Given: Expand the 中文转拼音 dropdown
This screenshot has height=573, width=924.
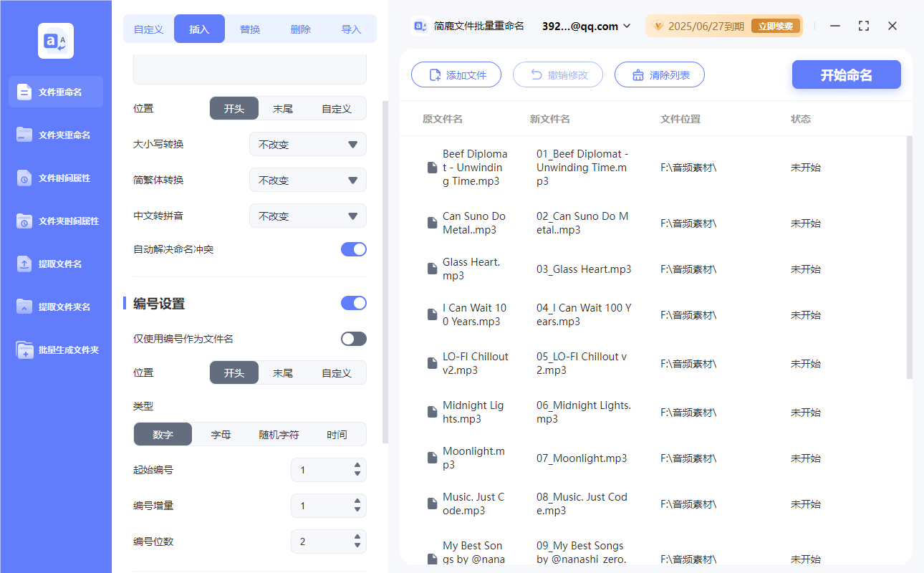Looking at the screenshot, I should pyautogui.click(x=307, y=216).
